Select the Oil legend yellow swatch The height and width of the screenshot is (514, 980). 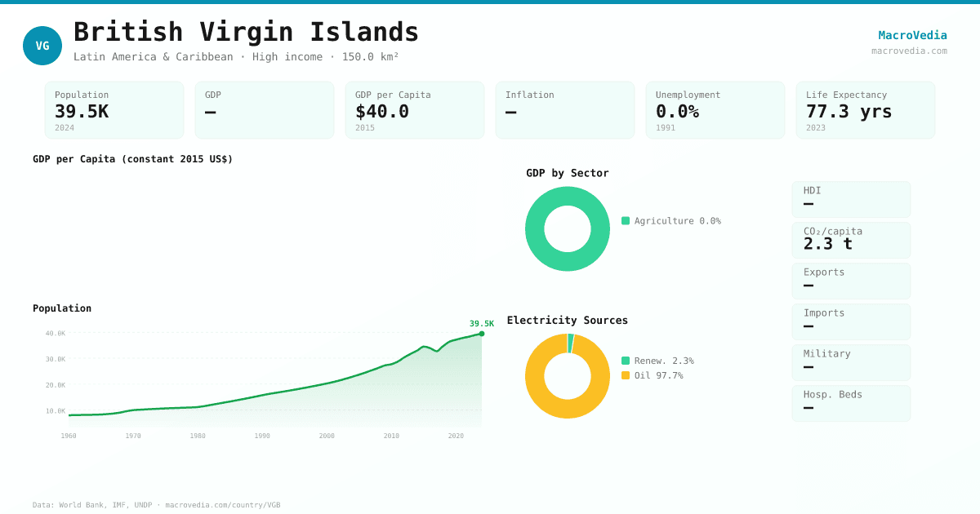coord(626,375)
